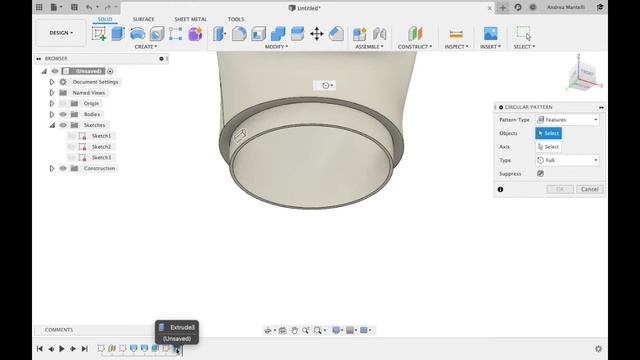This screenshot has height=360, width=640.
Task: Click the Axis Select button
Action: pos(549,147)
